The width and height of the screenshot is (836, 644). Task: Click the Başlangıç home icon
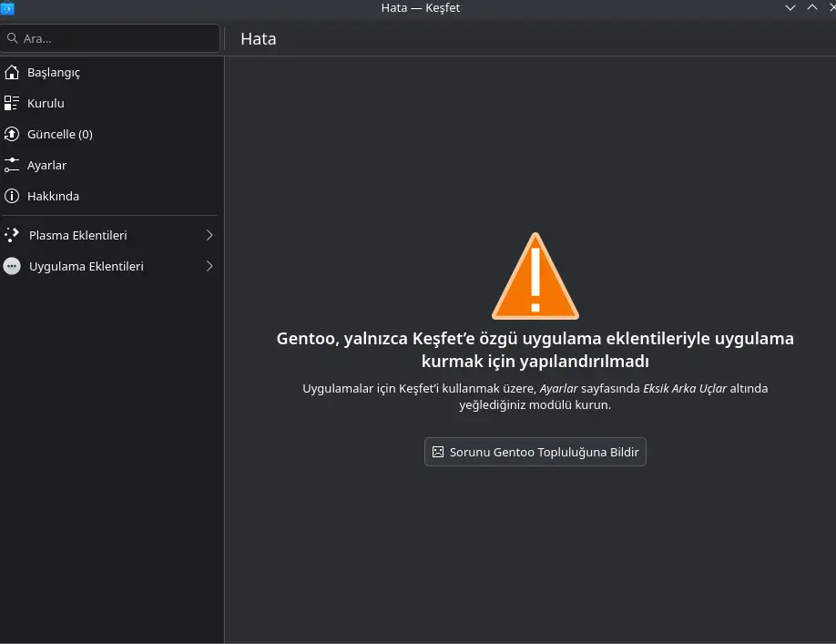click(12, 73)
